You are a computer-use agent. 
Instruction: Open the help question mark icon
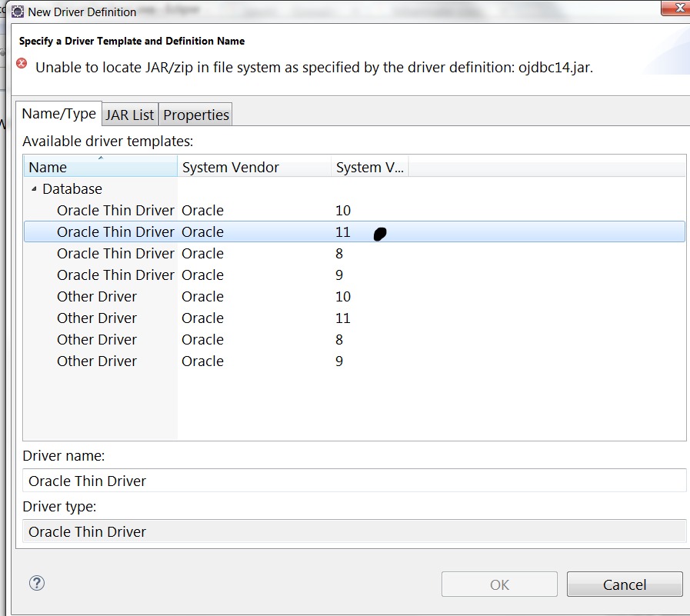tap(37, 584)
